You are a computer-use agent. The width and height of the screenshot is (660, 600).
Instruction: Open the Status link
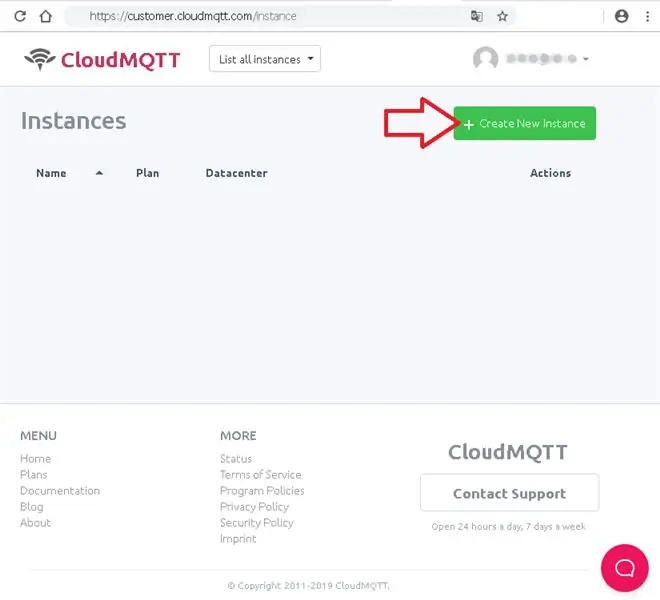236,459
